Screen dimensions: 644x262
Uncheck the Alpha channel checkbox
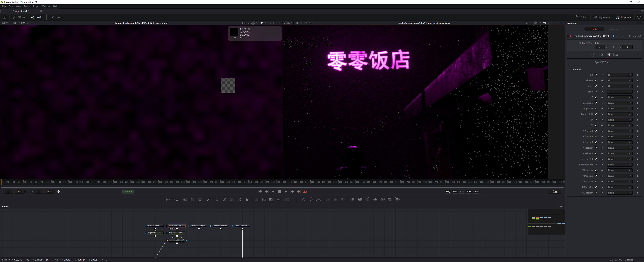[x=596, y=92]
